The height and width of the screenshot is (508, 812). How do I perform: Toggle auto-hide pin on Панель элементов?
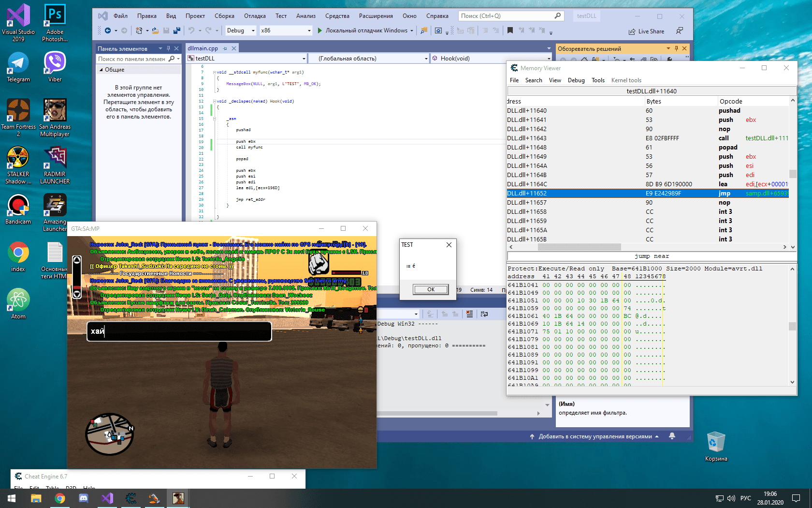click(x=168, y=48)
